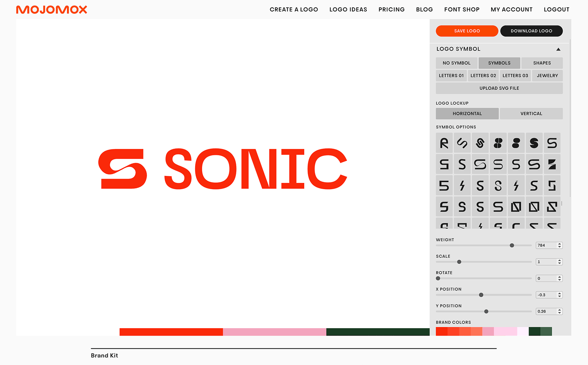Choose the numeral 5 shaped symbol
Viewport: 588px width, 365px height.
(444, 186)
